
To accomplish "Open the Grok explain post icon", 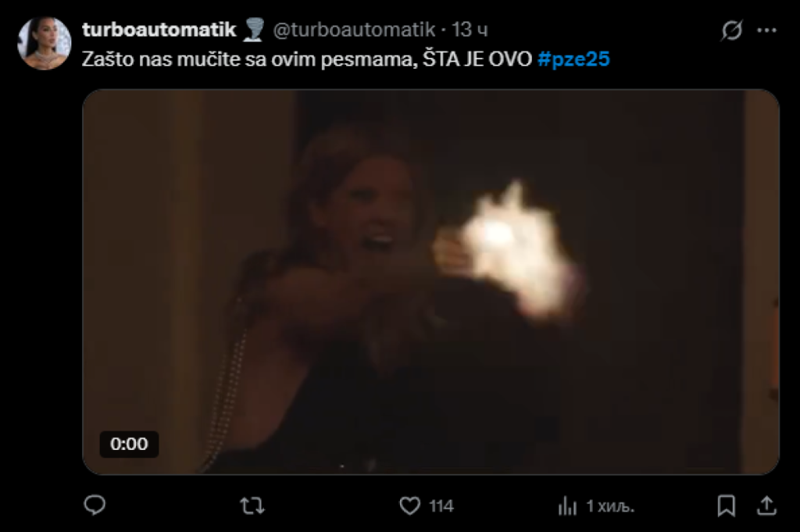I will click(x=731, y=30).
